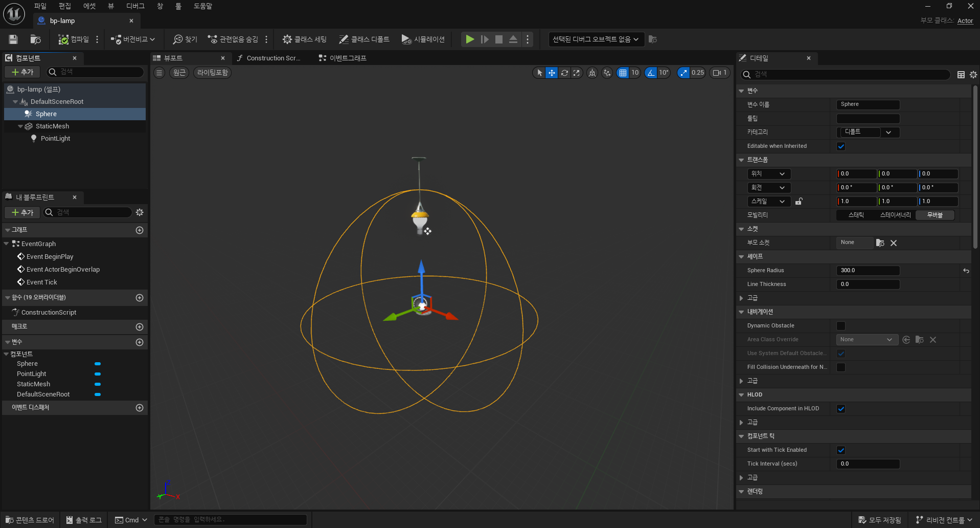This screenshot has height=528, width=980.
Task: Open Class Settings (클래스 세팅)
Action: pyautogui.click(x=305, y=39)
